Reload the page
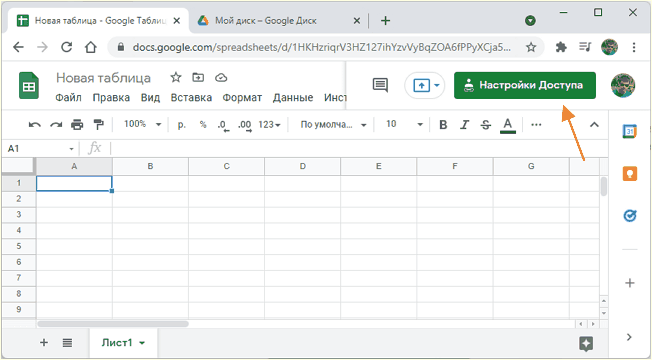 (67, 47)
